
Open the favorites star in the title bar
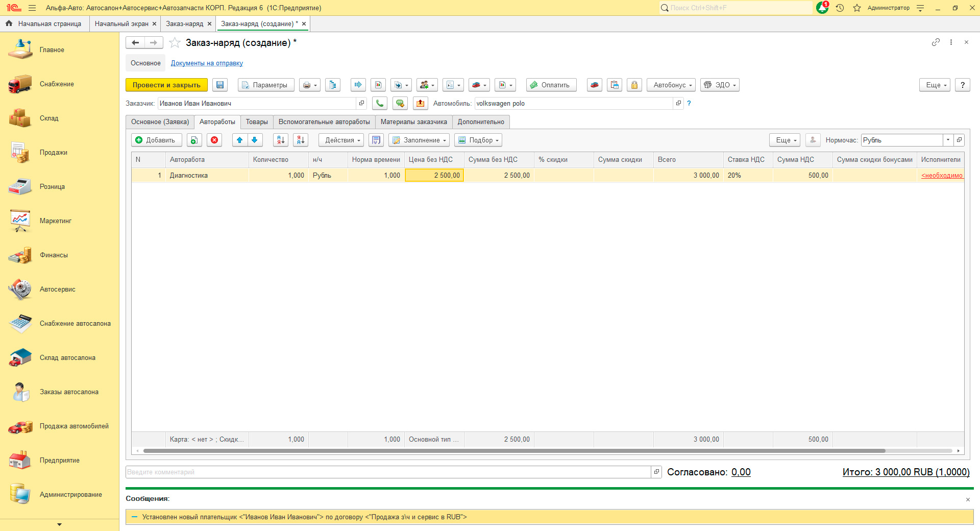click(x=857, y=8)
